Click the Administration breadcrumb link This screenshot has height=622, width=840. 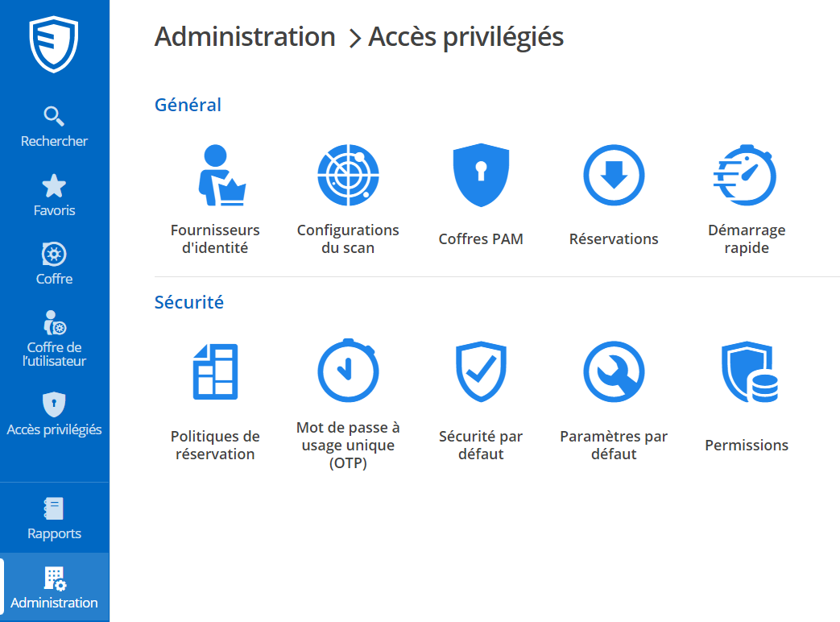click(x=245, y=37)
